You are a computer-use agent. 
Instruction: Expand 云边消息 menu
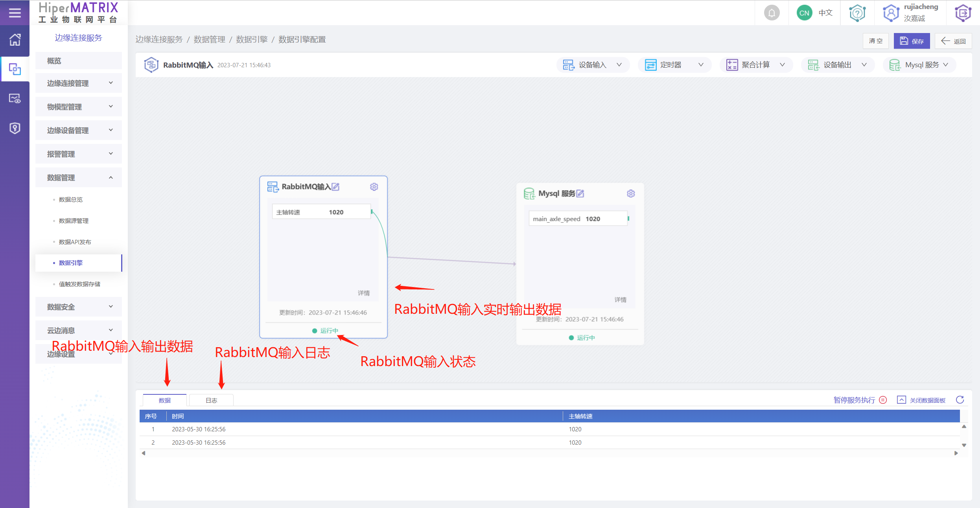[79, 330]
